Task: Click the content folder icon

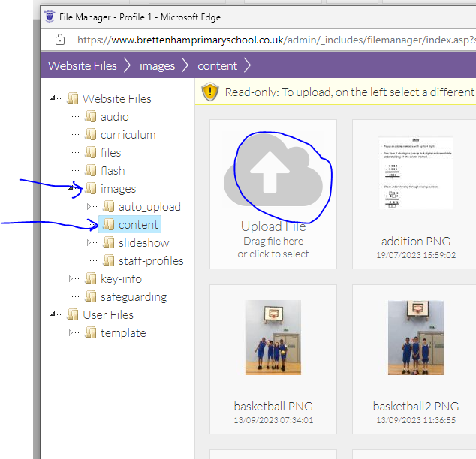Action: click(x=108, y=224)
